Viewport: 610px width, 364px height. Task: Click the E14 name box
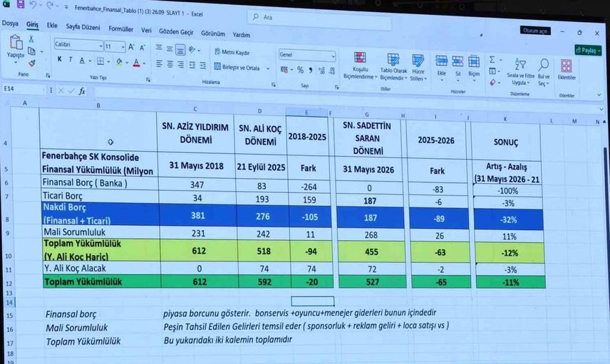(x=24, y=88)
